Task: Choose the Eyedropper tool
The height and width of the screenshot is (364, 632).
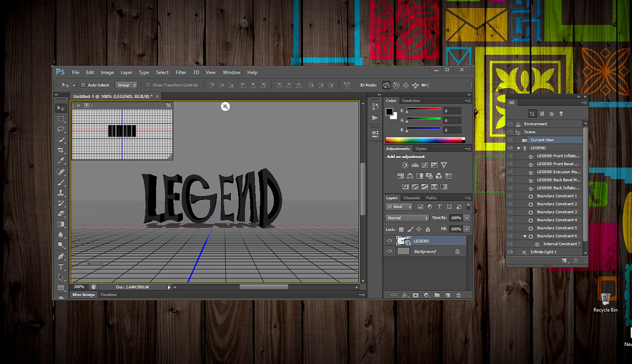Action: [x=61, y=161]
